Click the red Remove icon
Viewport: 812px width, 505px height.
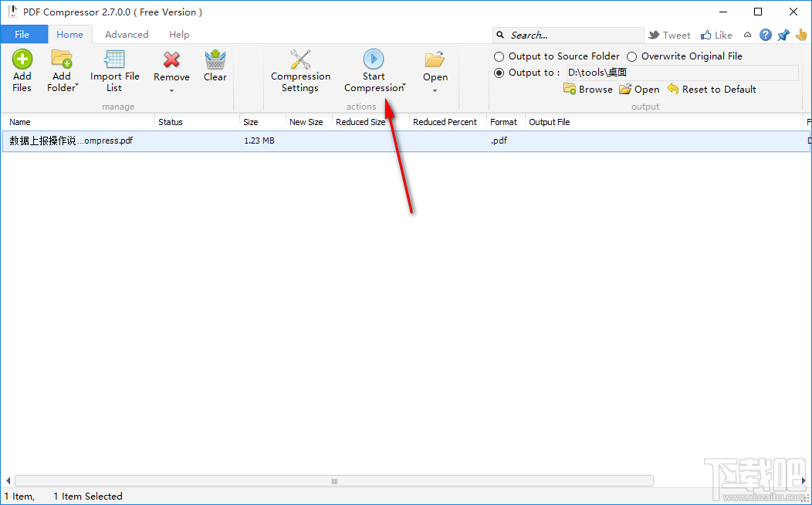(171, 59)
